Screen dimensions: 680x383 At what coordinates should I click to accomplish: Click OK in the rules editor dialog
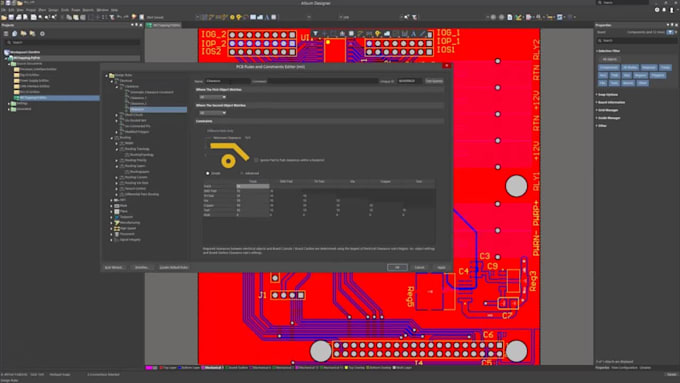click(x=397, y=267)
